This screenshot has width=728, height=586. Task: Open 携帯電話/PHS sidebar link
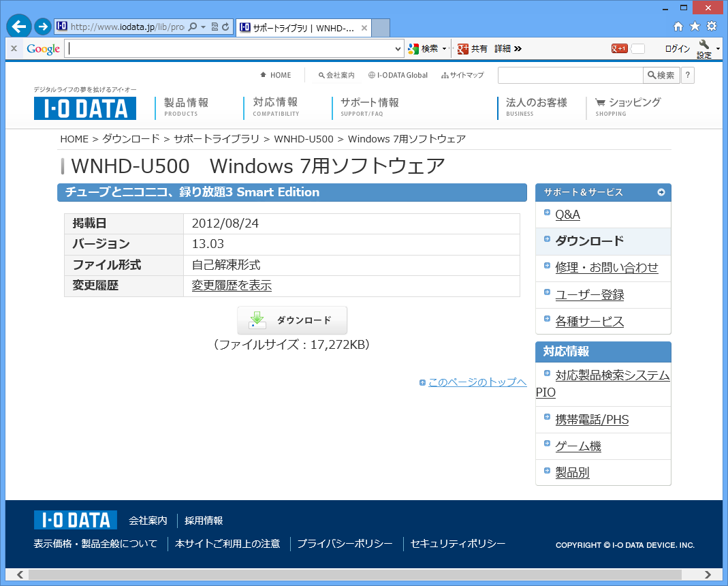pyautogui.click(x=592, y=420)
